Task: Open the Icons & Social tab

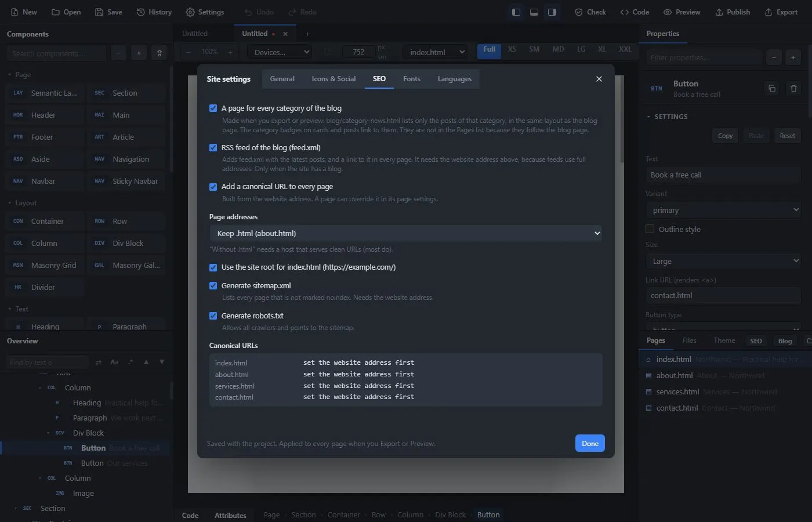Action: tap(333, 79)
